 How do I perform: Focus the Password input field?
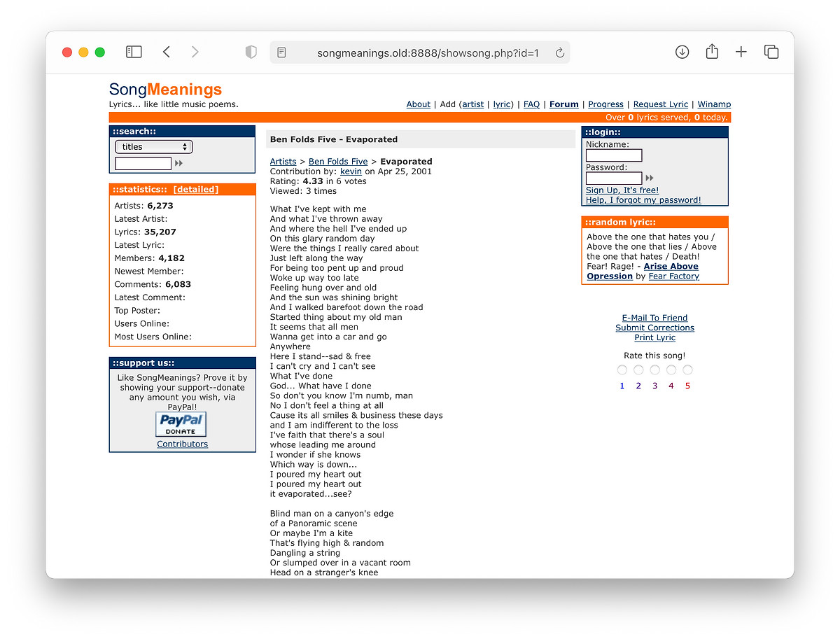tap(614, 178)
